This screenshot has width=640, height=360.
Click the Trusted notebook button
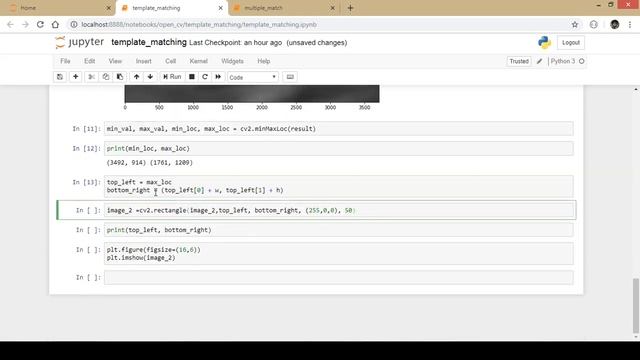519,61
